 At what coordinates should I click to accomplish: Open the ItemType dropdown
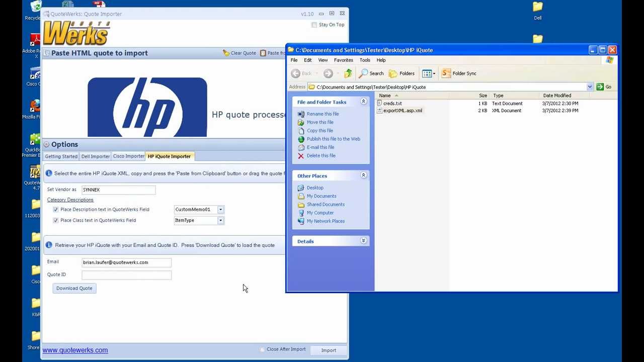220,220
